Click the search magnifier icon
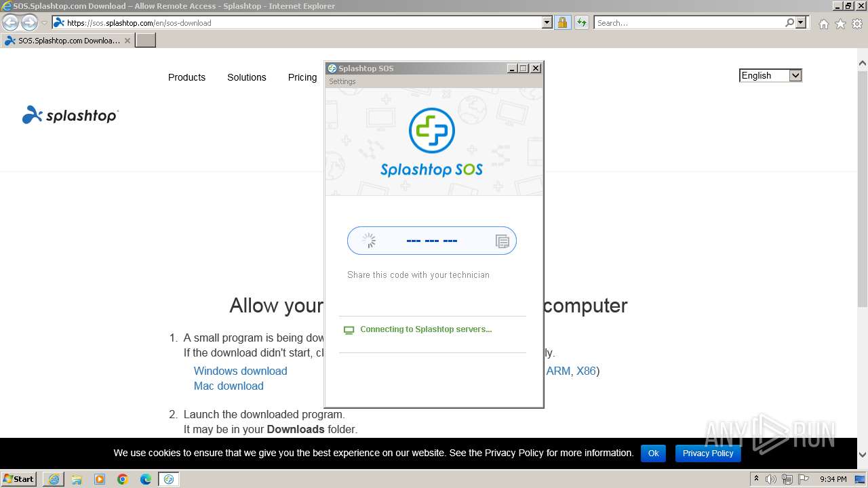The image size is (868, 488). pyautogui.click(x=789, y=23)
